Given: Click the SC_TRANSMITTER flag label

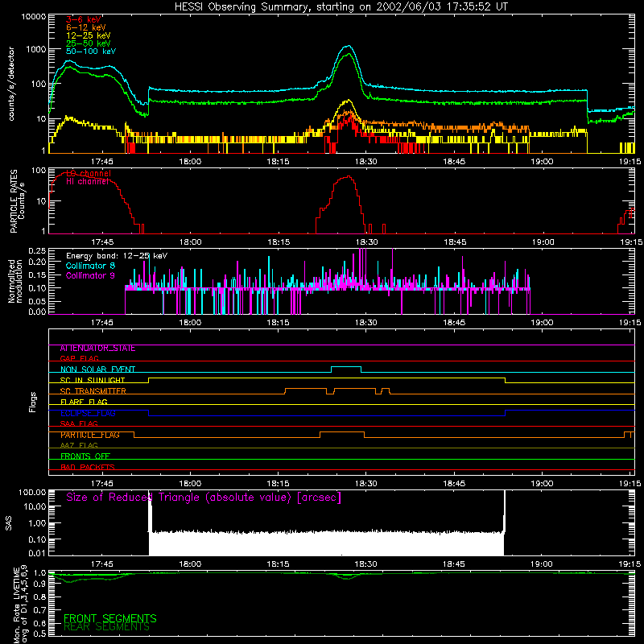Looking at the screenshot, I should (93, 391).
